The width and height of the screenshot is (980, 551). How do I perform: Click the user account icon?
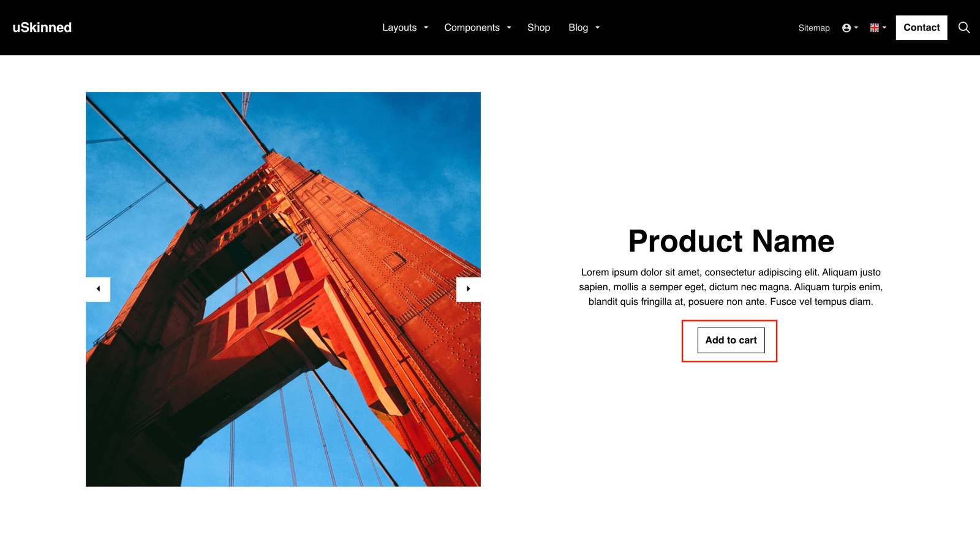pyautogui.click(x=846, y=28)
